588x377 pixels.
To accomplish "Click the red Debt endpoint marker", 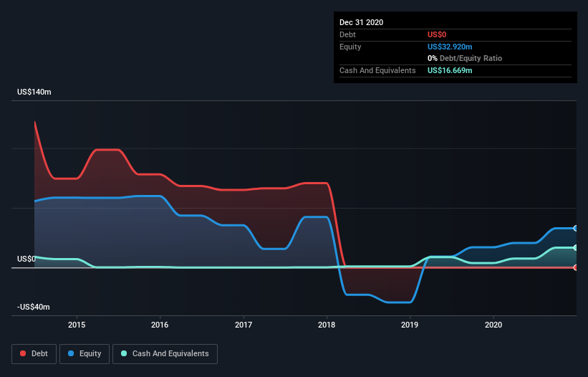I will coord(576,267).
